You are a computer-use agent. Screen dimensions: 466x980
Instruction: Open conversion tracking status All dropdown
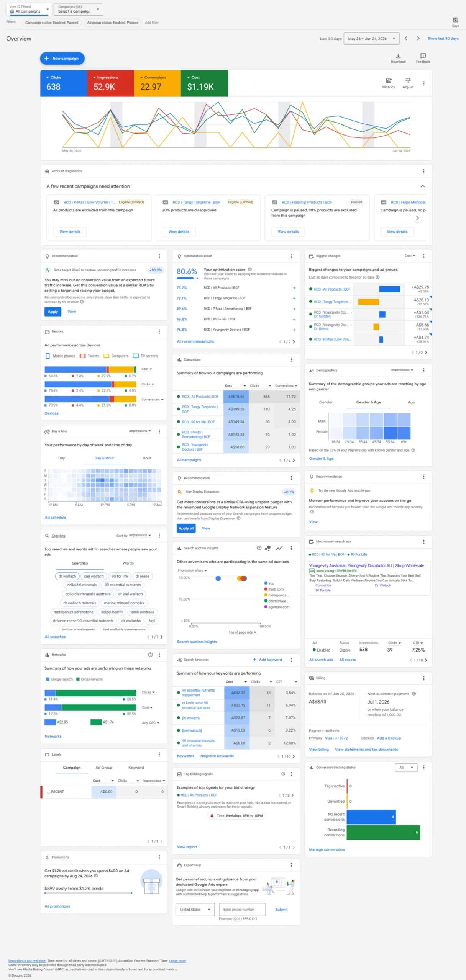[x=406, y=768]
